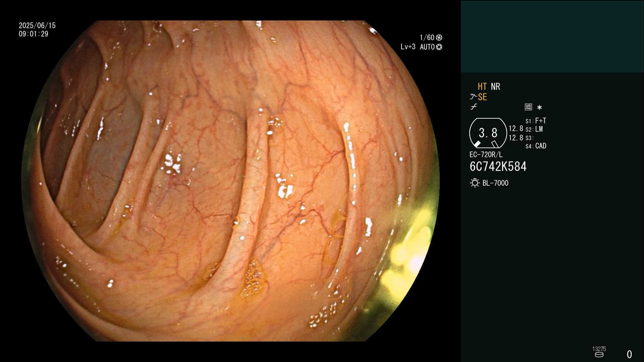
Task: Click the scope model EC-720R/L
Action: [486, 155]
